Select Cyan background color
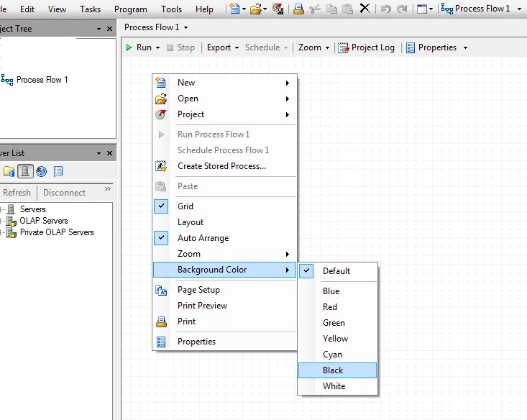 tap(337, 355)
